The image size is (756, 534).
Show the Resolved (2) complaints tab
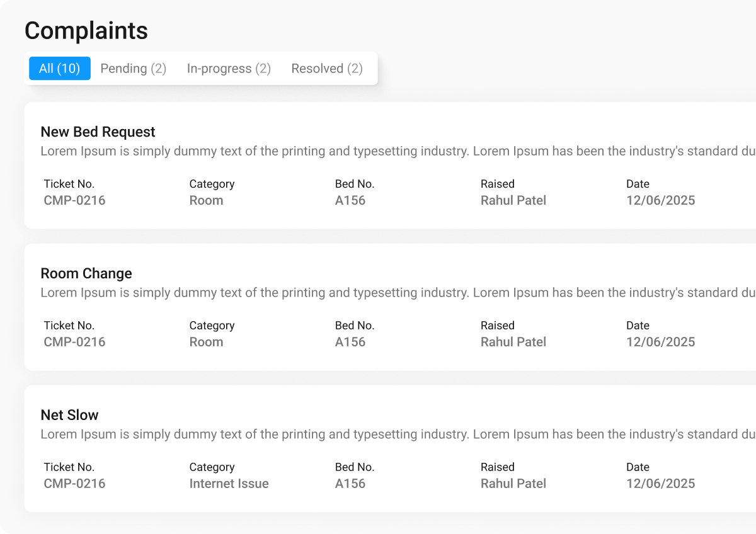(x=327, y=69)
